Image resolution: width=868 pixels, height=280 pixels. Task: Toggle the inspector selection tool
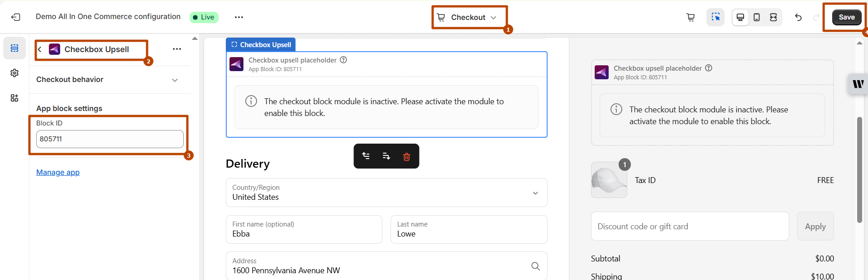tap(715, 17)
